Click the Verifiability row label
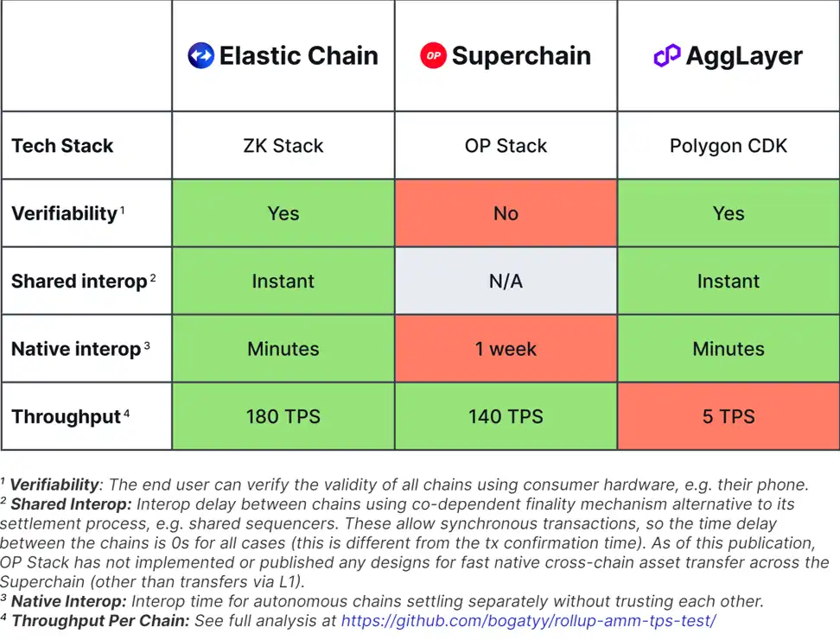 64,213
